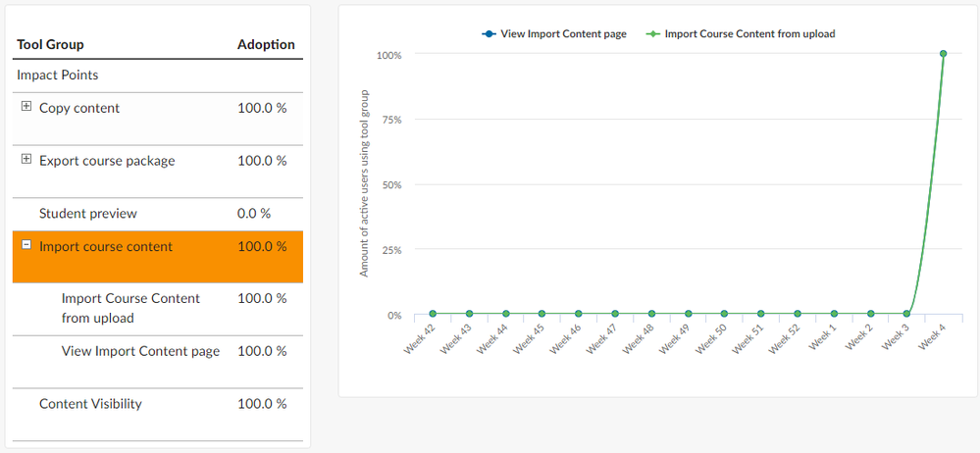The height and width of the screenshot is (453, 980).
Task: Expand the Export course package group
Action: pyautogui.click(x=26, y=160)
